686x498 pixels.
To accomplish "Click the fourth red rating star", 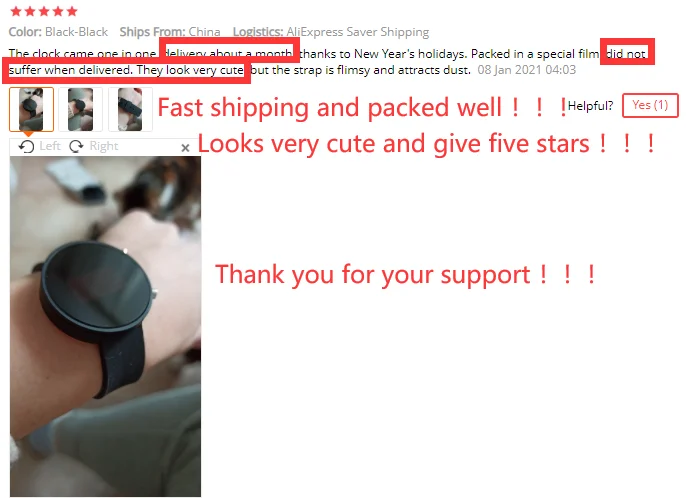I will click(x=58, y=11).
